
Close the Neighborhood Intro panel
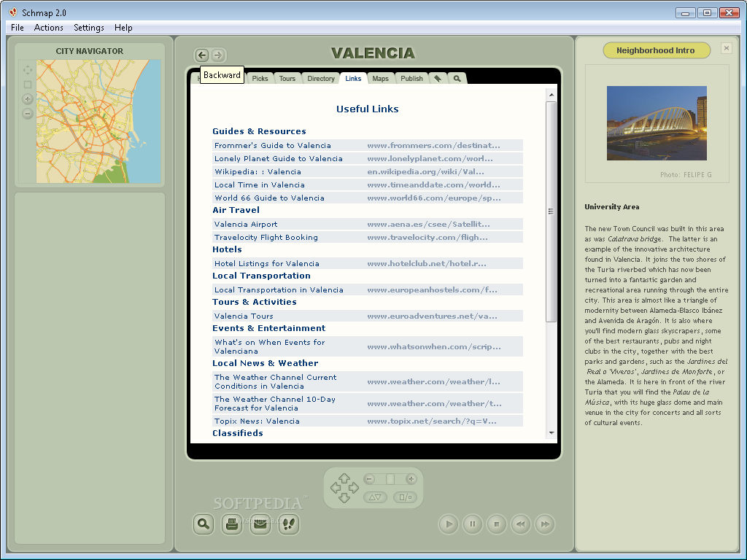(x=726, y=48)
